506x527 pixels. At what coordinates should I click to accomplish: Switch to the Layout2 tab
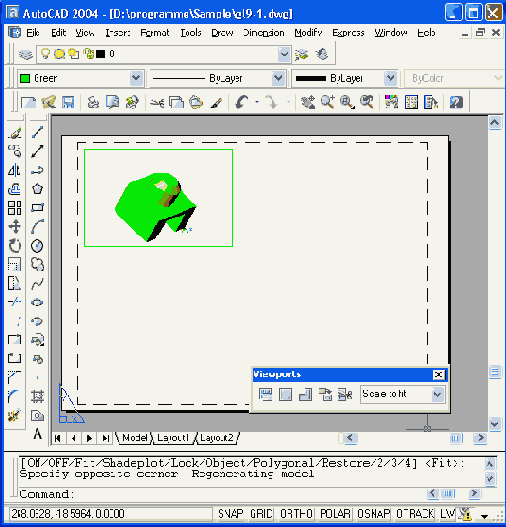[217, 438]
